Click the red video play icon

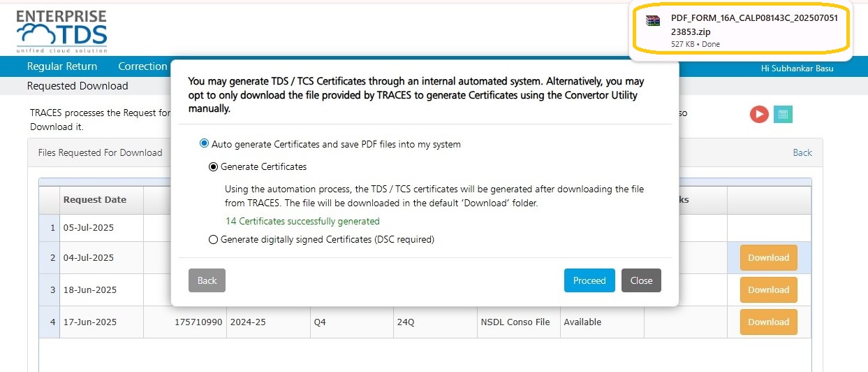759,114
